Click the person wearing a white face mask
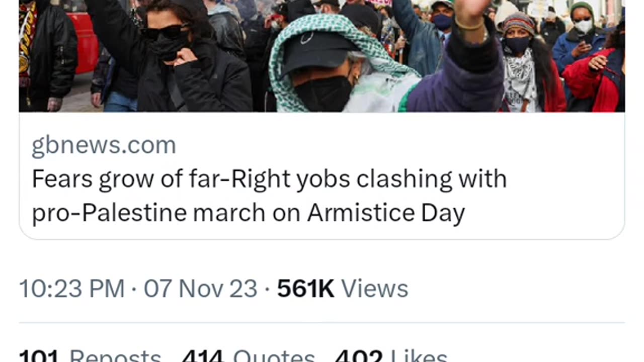This screenshot has width=644, height=362. (582, 25)
